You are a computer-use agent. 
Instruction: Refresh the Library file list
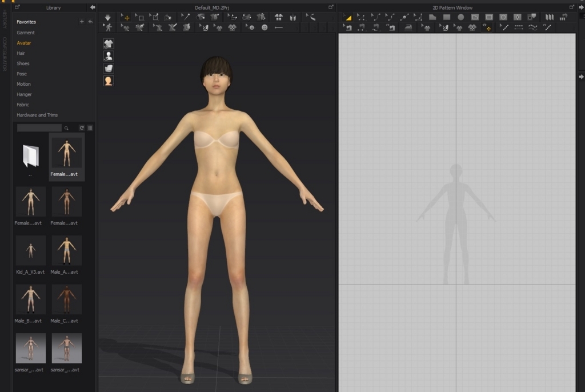pyautogui.click(x=82, y=128)
